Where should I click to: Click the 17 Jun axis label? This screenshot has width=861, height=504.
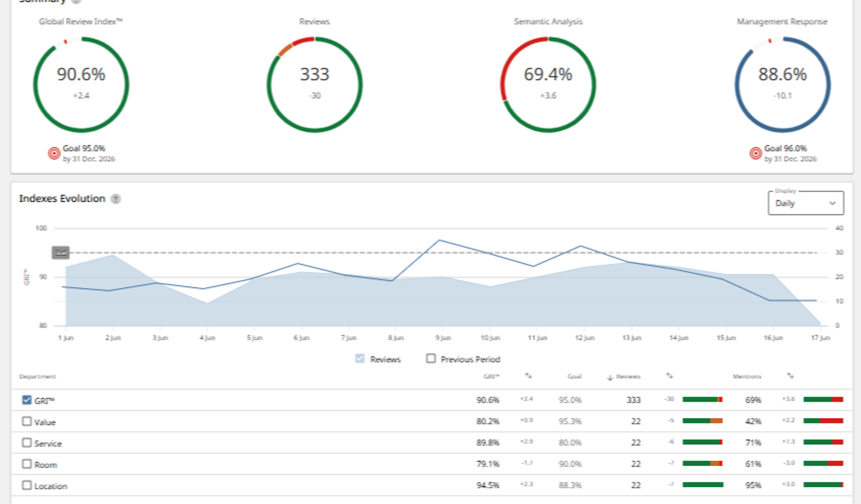(x=821, y=338)
